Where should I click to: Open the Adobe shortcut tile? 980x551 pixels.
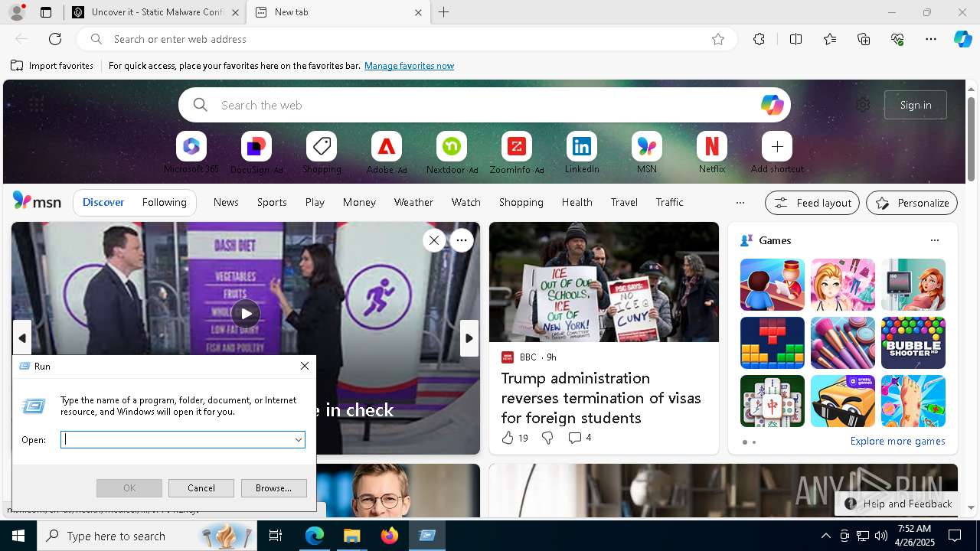click(x=387, y=146)
